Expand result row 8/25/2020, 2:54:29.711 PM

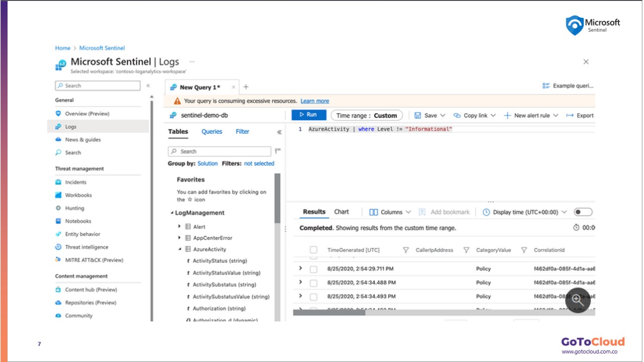coord(300,268)
